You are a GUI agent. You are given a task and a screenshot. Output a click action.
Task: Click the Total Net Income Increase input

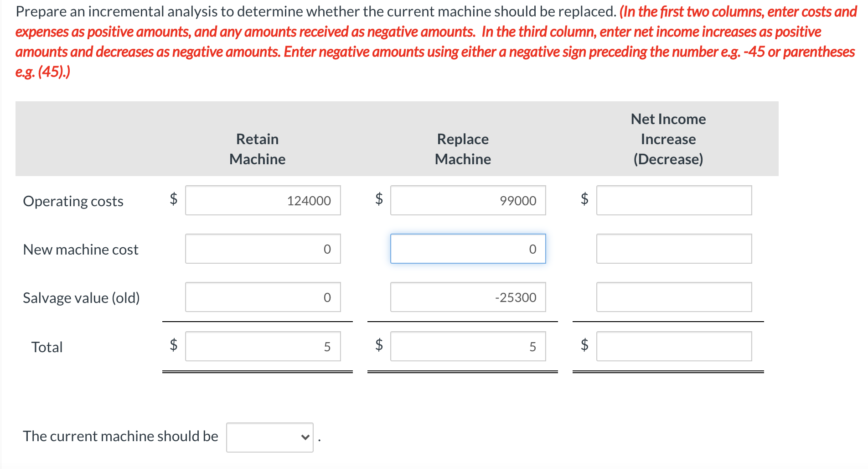click(674, 346)
